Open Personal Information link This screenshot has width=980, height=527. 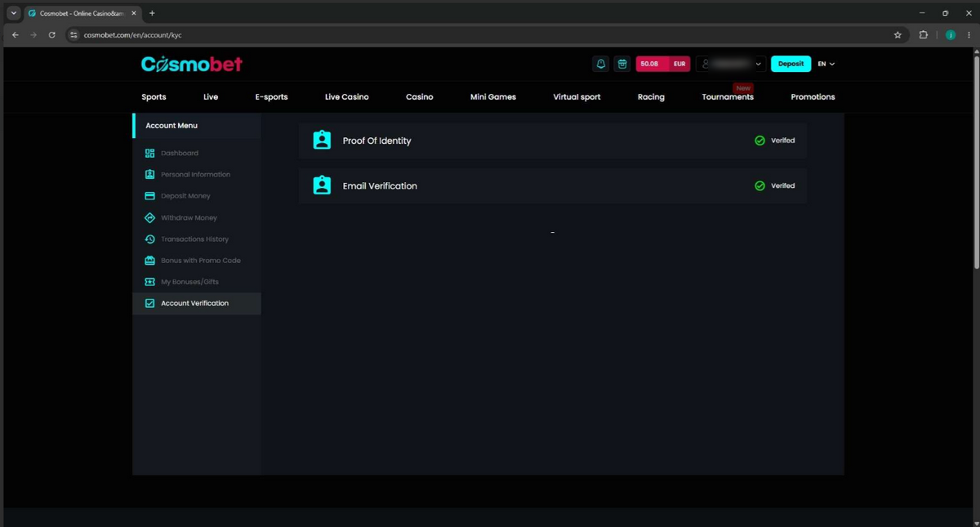pyautogui.click(x=197, y=174)
